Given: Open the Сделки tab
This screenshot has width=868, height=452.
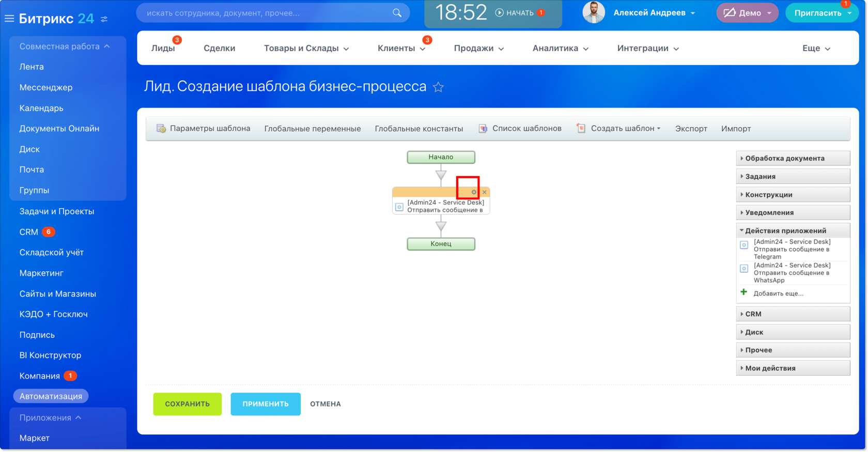Looking at the screenshot, I should click(220, 49).
